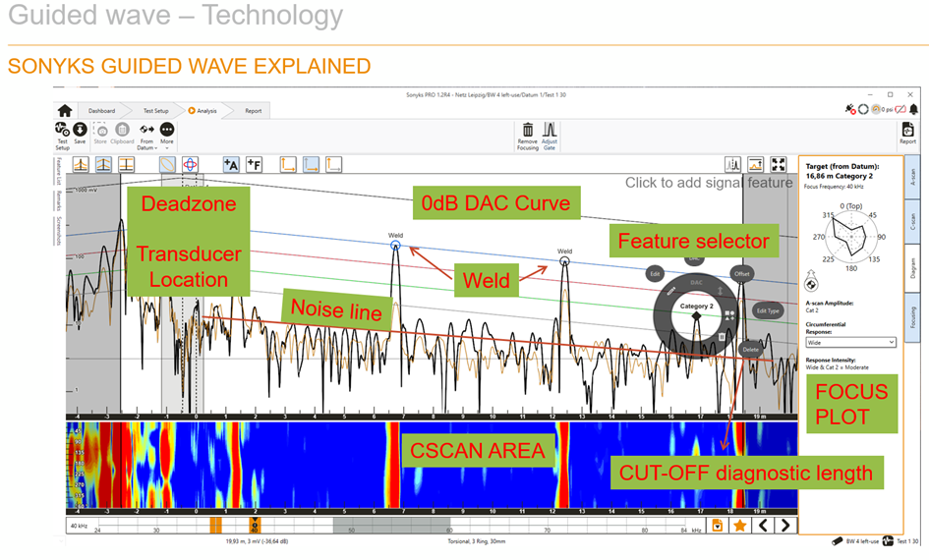Select the Weld marker near 6.7 m
929x560 pixels.
(x=396, y=245)
